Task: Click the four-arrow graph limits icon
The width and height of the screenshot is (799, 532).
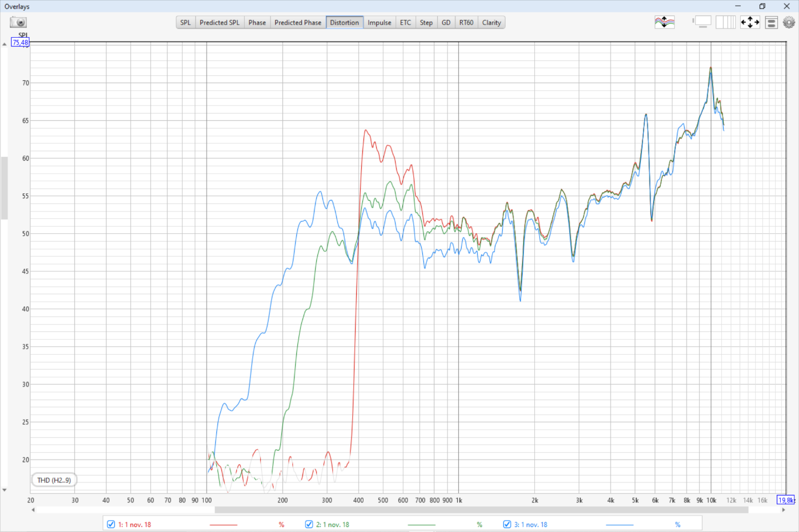Action: [x=750, y=22]
